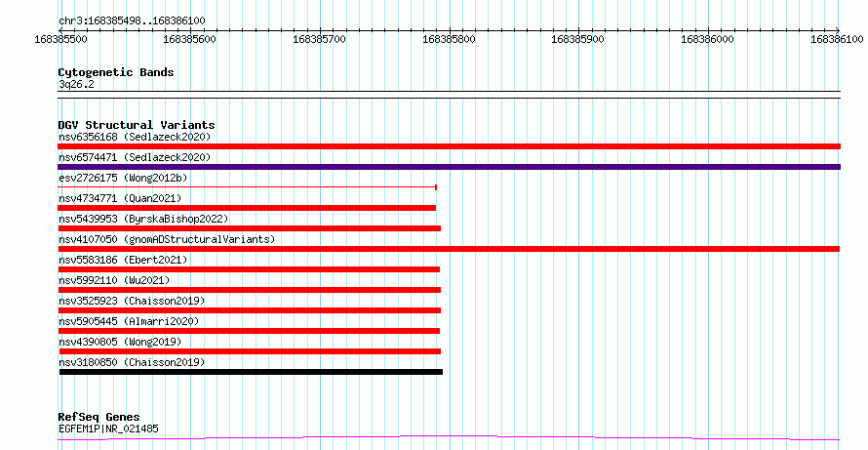Click the chr3:168385498..168386100 region label
This screenshot has height=450, width=868.
(132, 20)
